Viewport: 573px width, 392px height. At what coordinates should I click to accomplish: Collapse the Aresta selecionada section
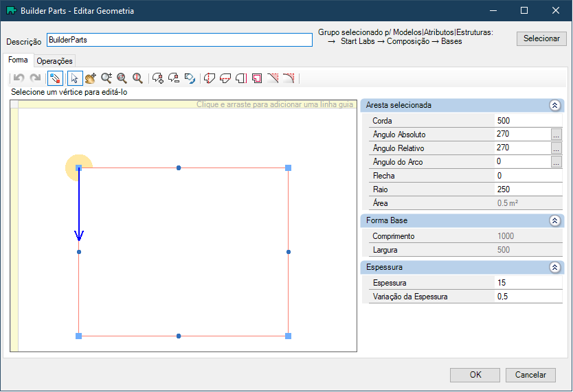[x=554, y=106]
